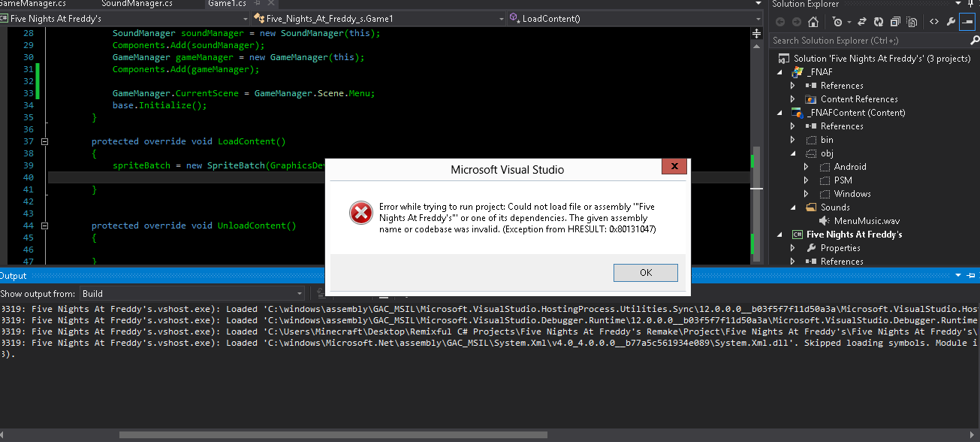980x442 pixels.
Task: Collapse the Sounds folder
Action: pos(793,207)
